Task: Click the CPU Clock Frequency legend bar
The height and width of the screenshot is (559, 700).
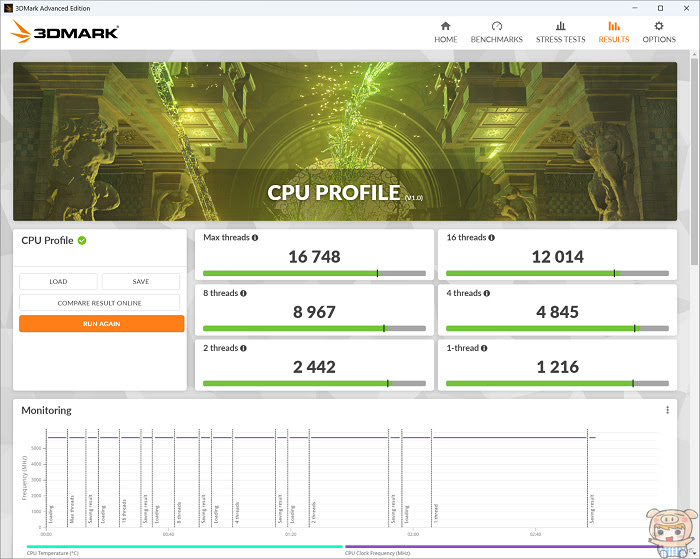Action: pyautogui.click(x=502, y=546)
